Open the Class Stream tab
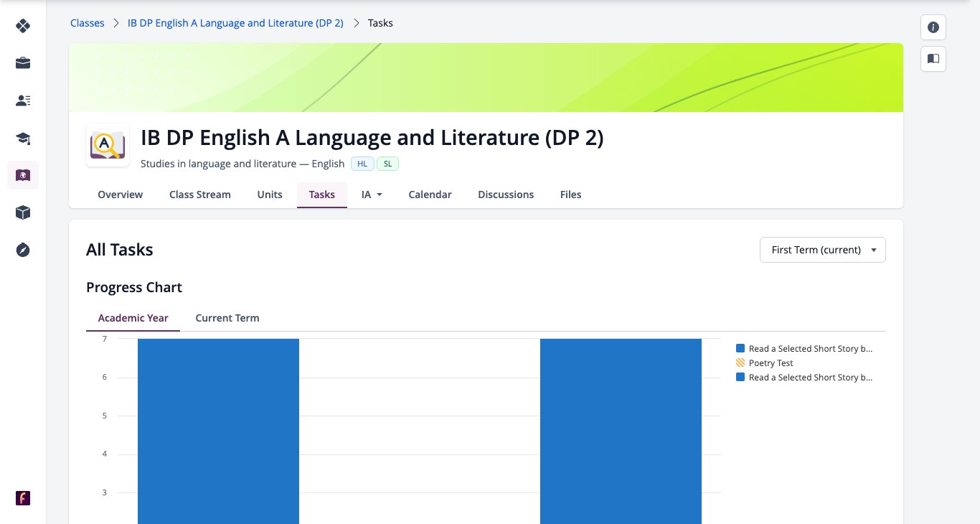 coord(200,195)
